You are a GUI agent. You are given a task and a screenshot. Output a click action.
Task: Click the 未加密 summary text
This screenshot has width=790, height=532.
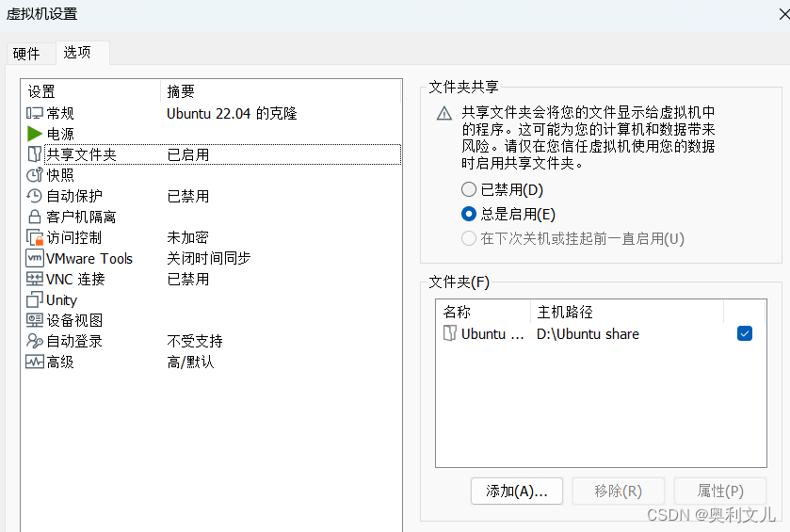coord(187,237)
